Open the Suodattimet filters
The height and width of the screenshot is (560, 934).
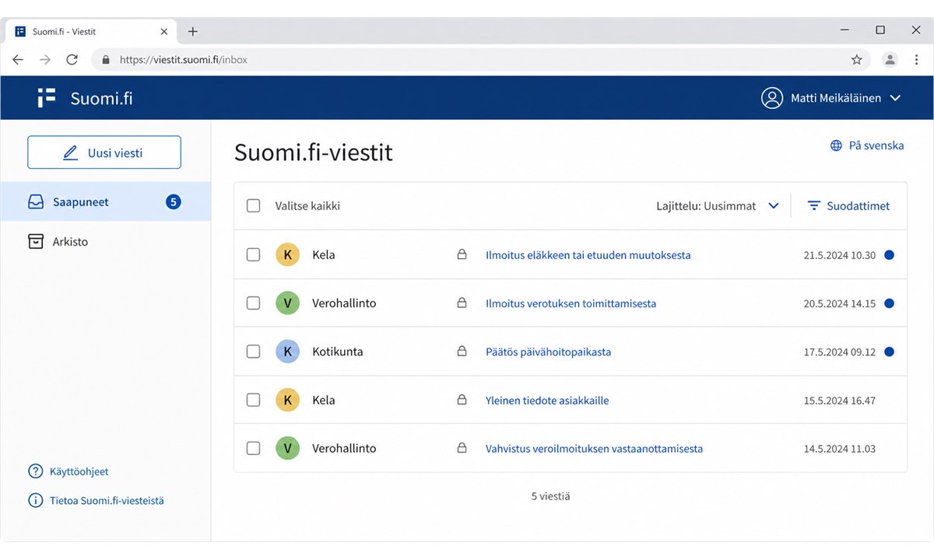[848, 206]
